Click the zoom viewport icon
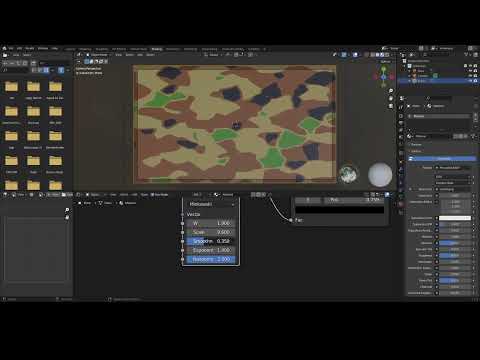This screenshot has width=480, height=360. [391, 91]
